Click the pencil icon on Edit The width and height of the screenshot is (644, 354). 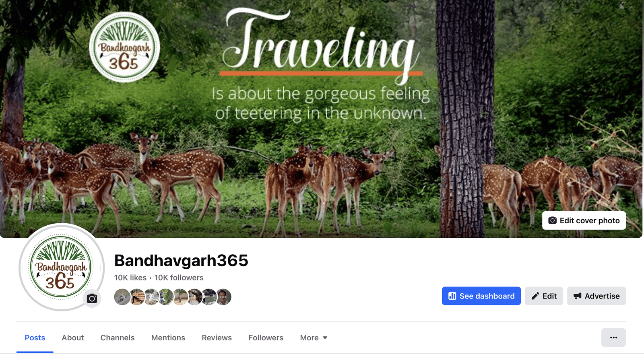tap(535, 296)
